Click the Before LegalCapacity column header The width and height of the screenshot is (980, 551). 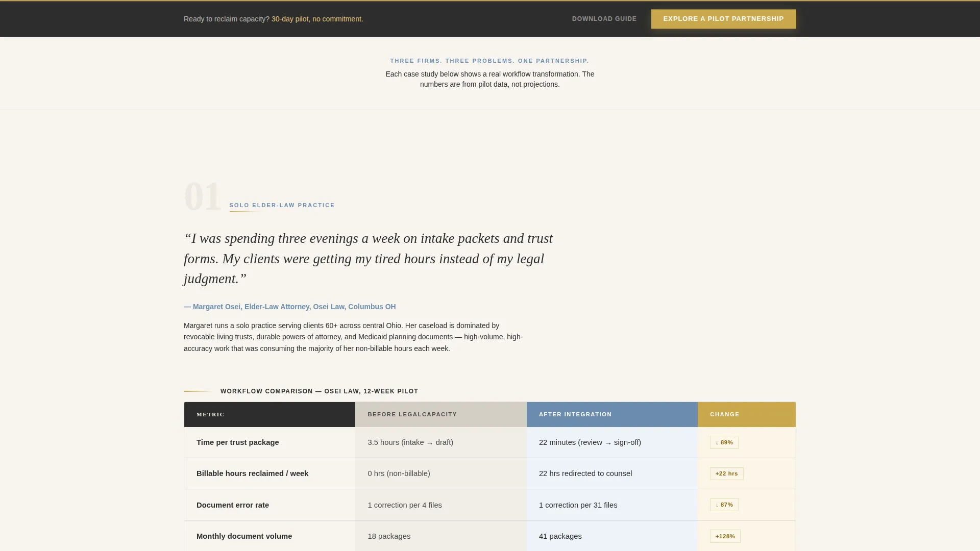click(440, 414)
